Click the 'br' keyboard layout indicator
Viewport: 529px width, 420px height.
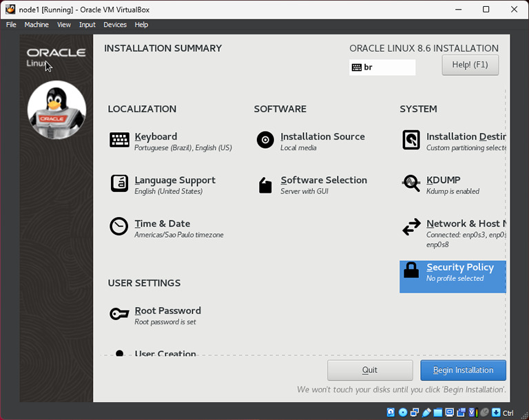[382, 67]
